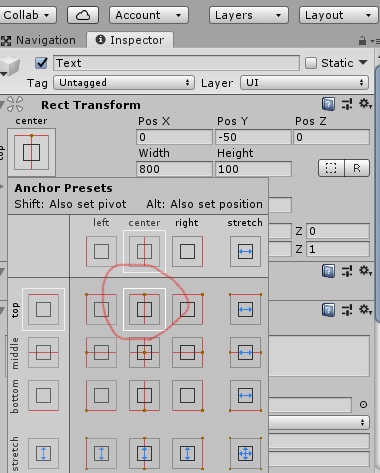Select the bottom stretch anchor preset

pos(245,395)
